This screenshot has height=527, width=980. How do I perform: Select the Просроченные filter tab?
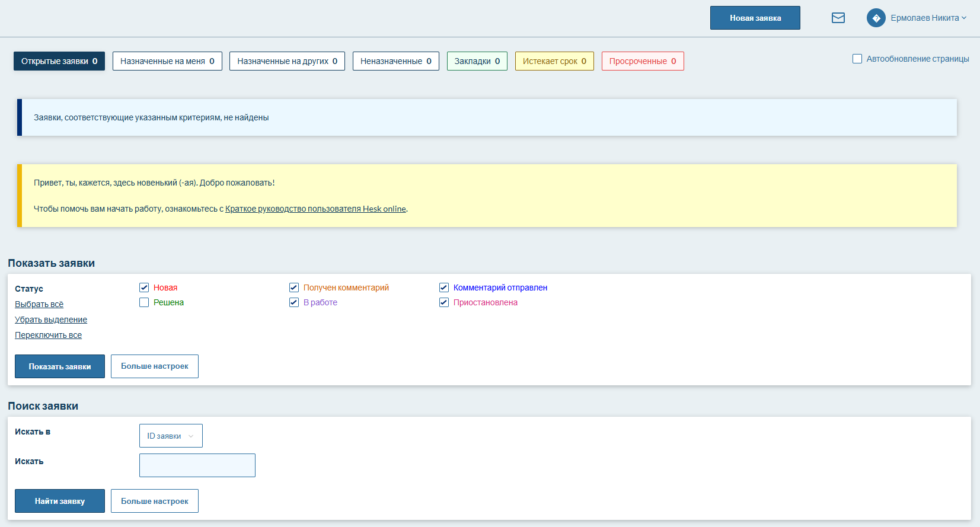[x=643, y=61]
